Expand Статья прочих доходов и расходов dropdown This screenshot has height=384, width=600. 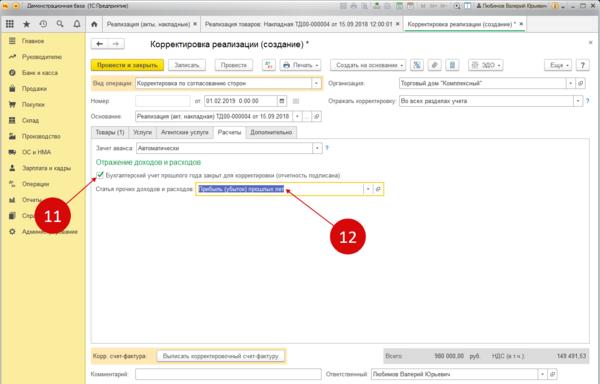[368, 189]
